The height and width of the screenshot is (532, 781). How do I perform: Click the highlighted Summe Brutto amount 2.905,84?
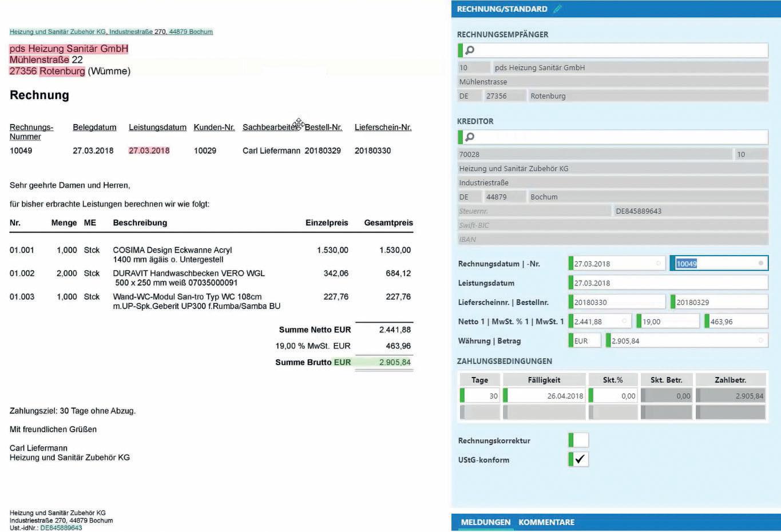pyautogui.click(x=394, y=363)
